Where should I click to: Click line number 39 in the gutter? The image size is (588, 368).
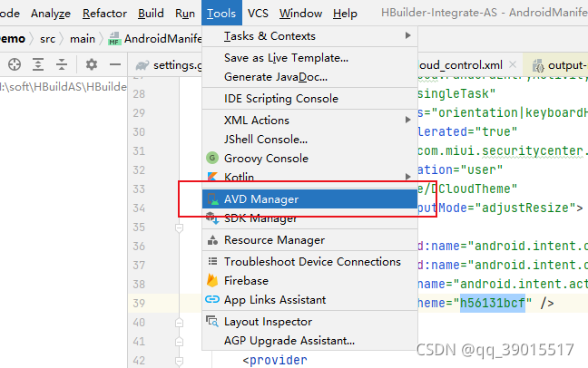tap(139, 303)
